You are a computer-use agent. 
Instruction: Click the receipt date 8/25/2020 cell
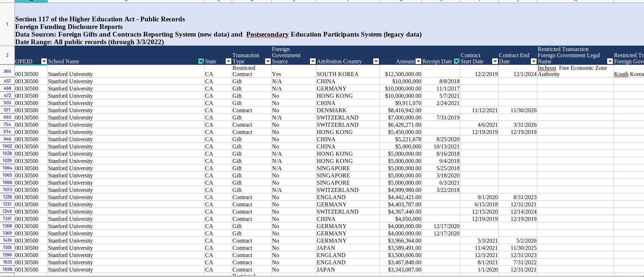[441, 139]
